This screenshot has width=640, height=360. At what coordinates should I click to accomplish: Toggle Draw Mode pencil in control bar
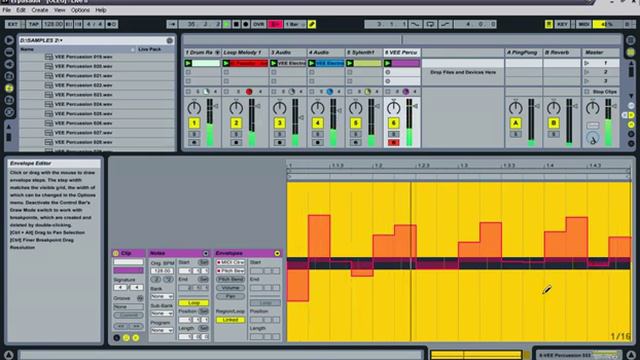[312, 24]
